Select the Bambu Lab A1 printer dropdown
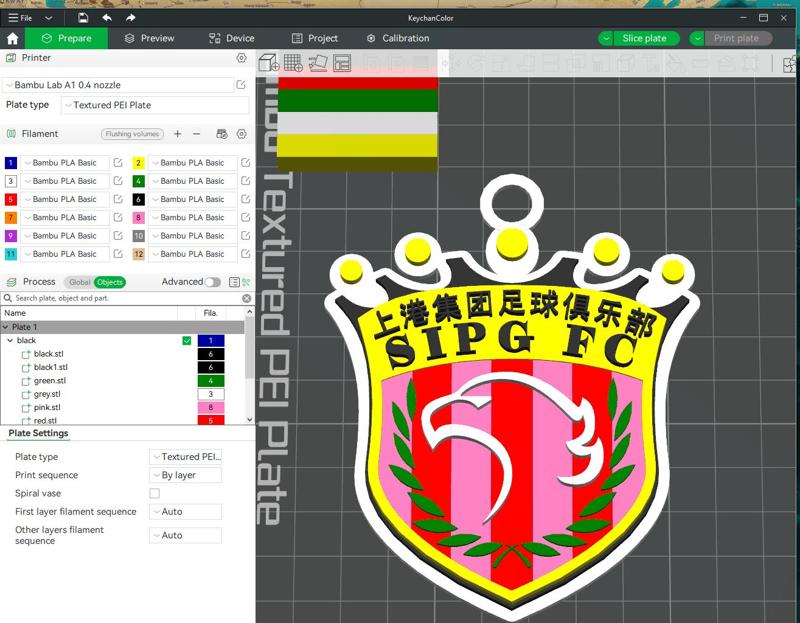Viewport: 800px width, 623px height. pyautogui.click(x=118, y=85)
